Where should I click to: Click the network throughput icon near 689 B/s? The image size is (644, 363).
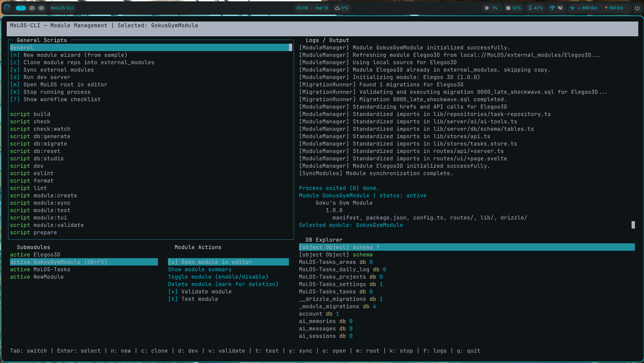pyautogui.click(x=572, y=8)
